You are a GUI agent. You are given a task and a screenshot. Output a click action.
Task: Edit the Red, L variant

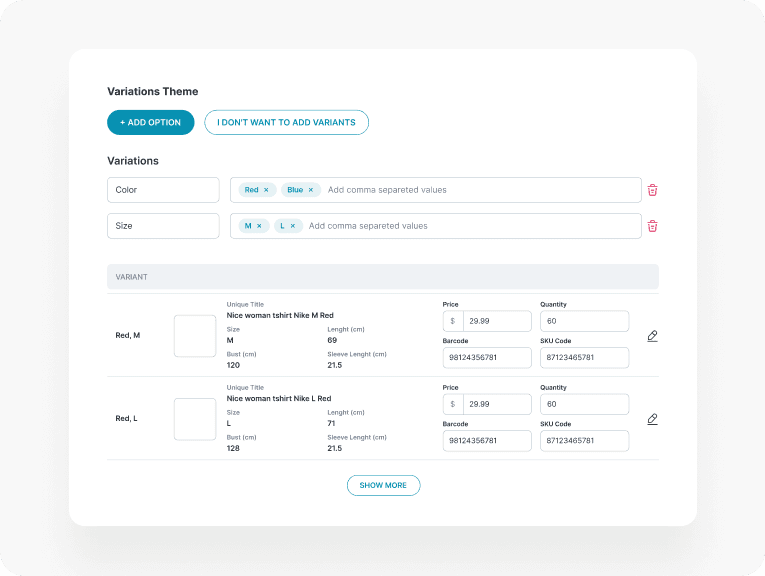[652, 419]
